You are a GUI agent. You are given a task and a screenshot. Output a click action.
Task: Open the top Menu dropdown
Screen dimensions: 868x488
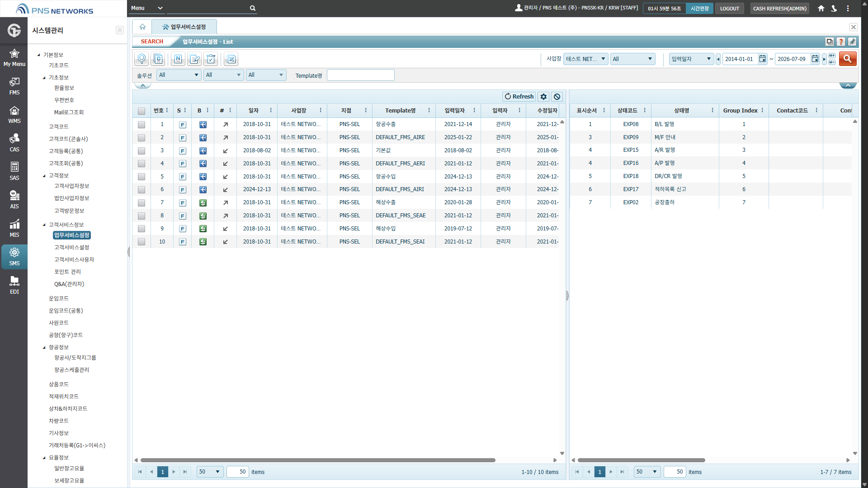click(x=147, y=8)
